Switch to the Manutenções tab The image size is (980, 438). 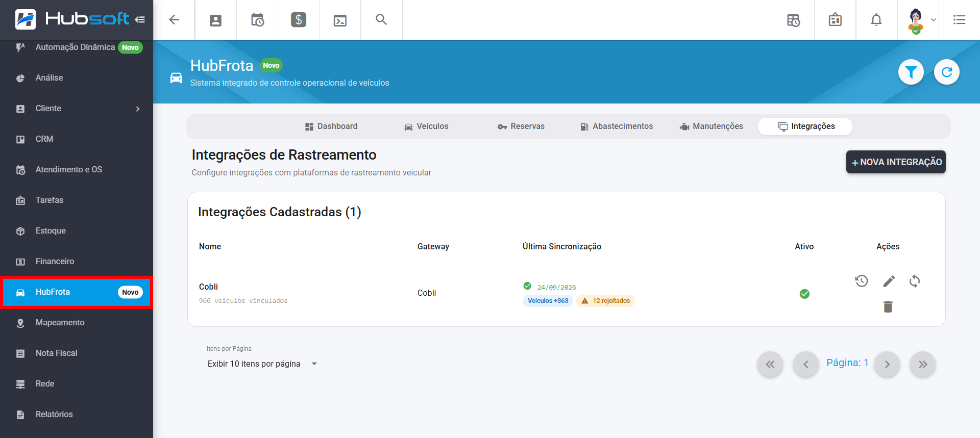711,126
